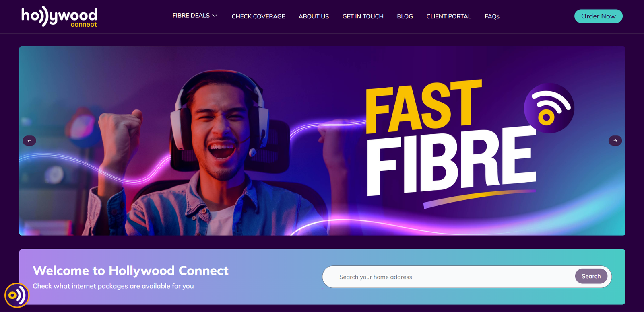View the FAQs page
The width and height of the screenshot is (644, 312).
[x=492, y=16]
